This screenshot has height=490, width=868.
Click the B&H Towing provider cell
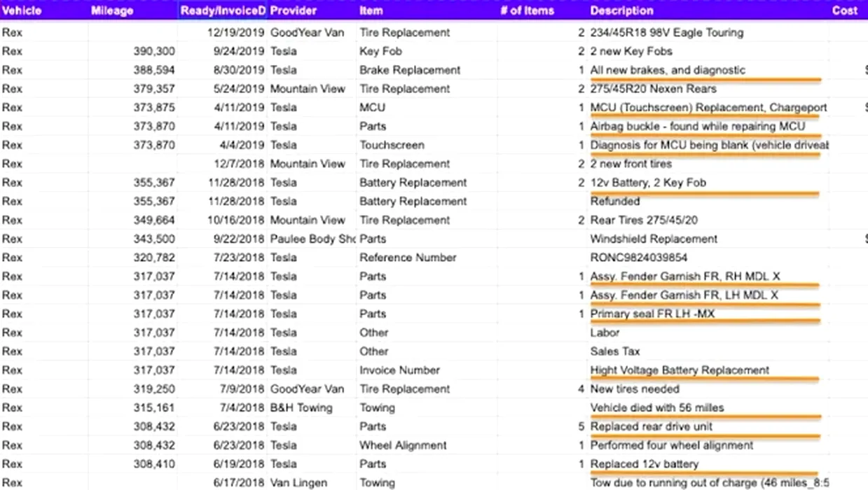(x=301, y=407)
